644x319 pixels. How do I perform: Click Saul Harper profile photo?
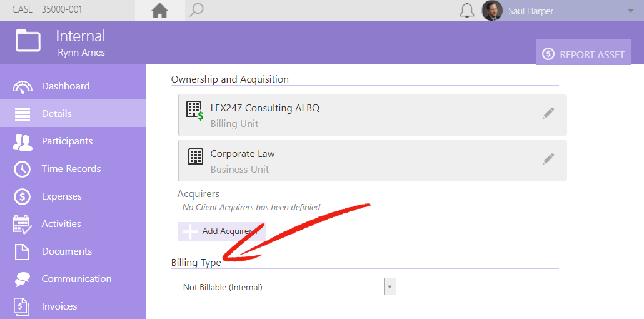(492, 10)
